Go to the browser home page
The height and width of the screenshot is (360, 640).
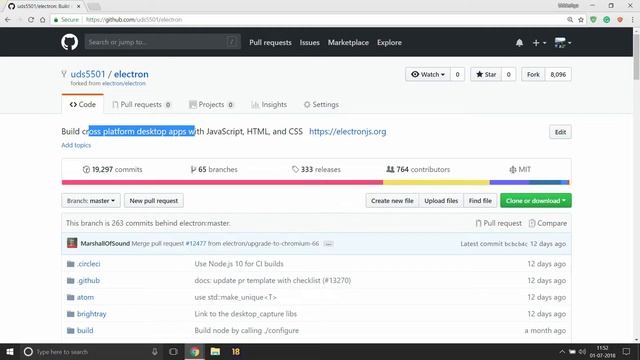42,20
